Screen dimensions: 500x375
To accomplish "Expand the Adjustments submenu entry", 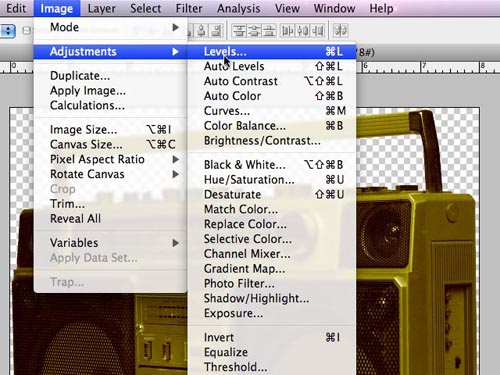I will pos(111,52).
